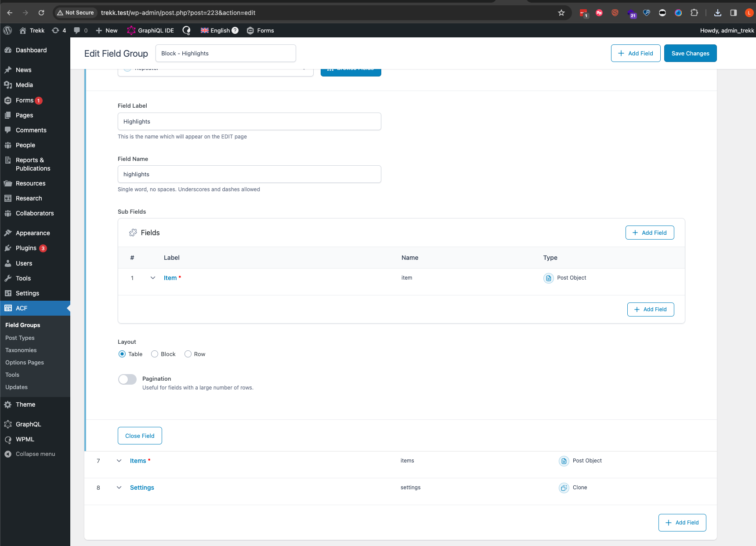Image resolution: width=756 pixels, height=546 pixels.
Task: Open the Plugins menu in sidebar
Action: 26,248
